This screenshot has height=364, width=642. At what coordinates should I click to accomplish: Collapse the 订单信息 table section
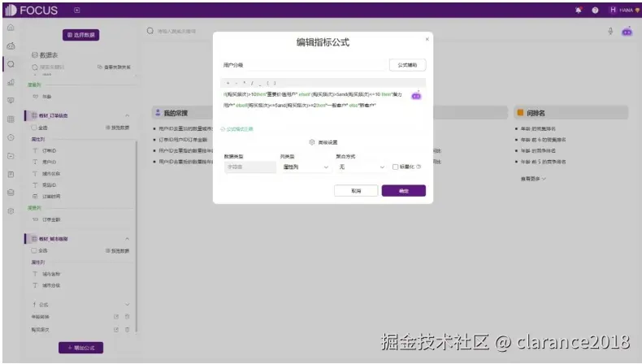coord(127,116)
